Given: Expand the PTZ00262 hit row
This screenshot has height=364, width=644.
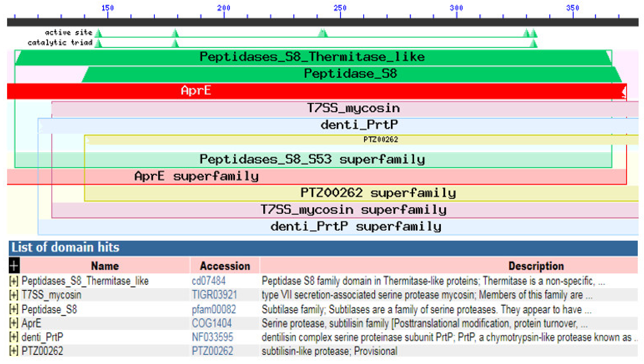Looking at the screenshot, I should 13,351.
